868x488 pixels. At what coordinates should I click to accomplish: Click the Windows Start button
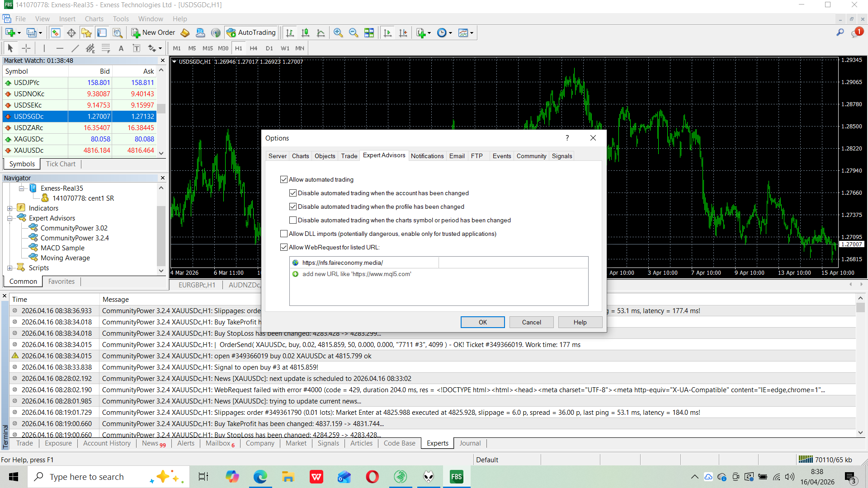(x=14, y=477)
